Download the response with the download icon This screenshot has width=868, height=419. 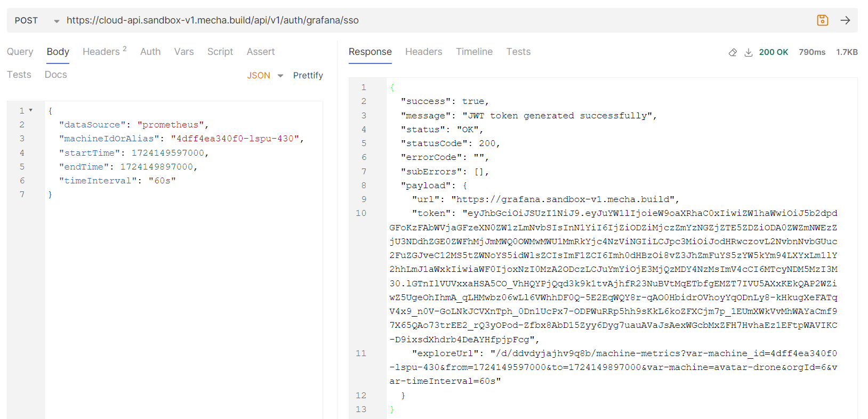click(x=748, y=52)
